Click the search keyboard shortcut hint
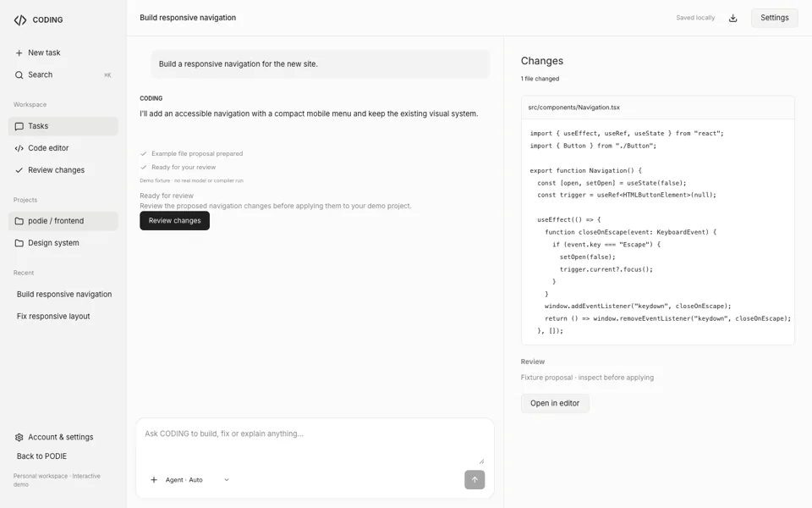This screenshot has height=508, width=812. pyautogui.click(x=107, y=75)
